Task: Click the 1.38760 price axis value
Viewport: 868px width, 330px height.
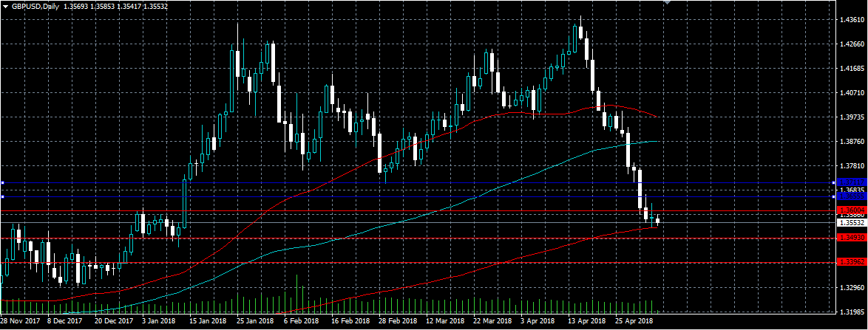Action: click(x=851, y=142)
